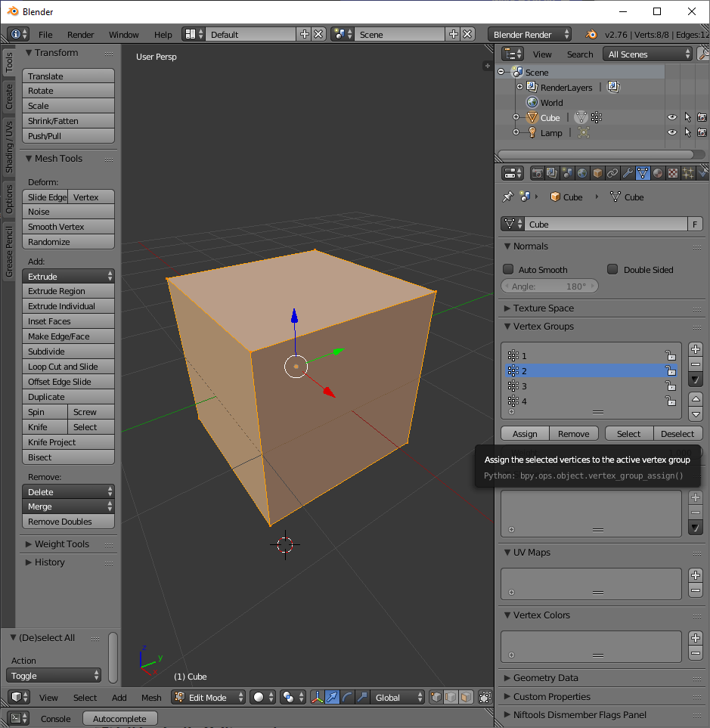Enable Auto Smooth checkbox
Image resolution: width=710 pixels, height=728 pixels.
[508, 269]
